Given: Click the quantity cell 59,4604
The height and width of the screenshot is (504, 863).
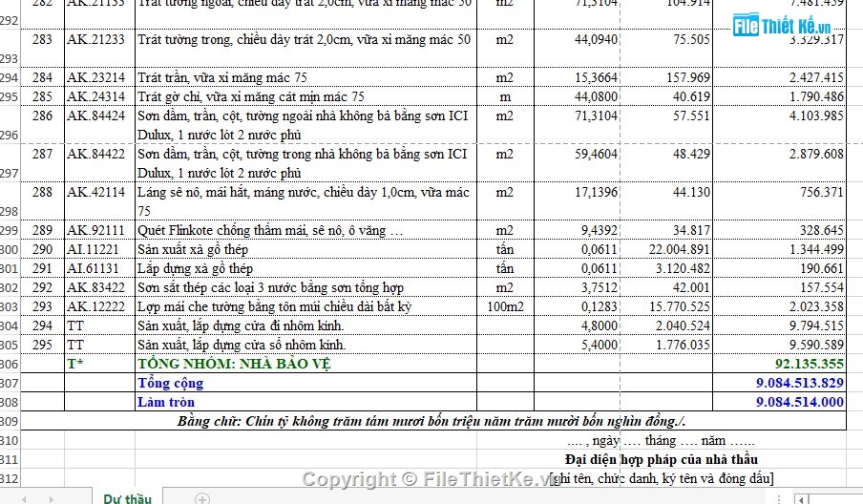Looking at the screenshot, I should [x=577, y=163].
